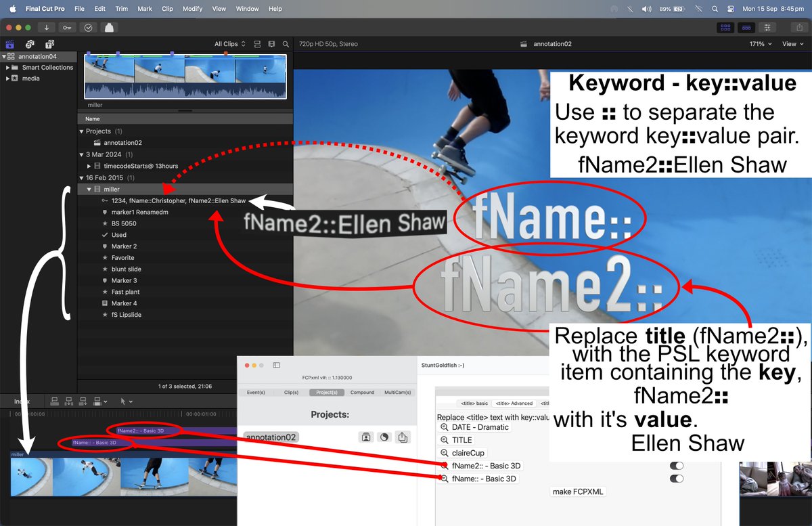Switch to MultiCam(s) tab
Image resolution: width=812 pixels, height=526 pixels.
click(397, 393)
